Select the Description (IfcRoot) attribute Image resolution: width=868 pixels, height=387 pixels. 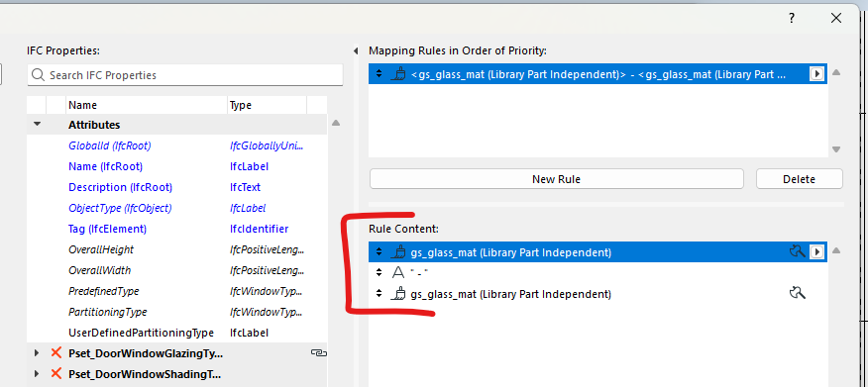[120, 187]
